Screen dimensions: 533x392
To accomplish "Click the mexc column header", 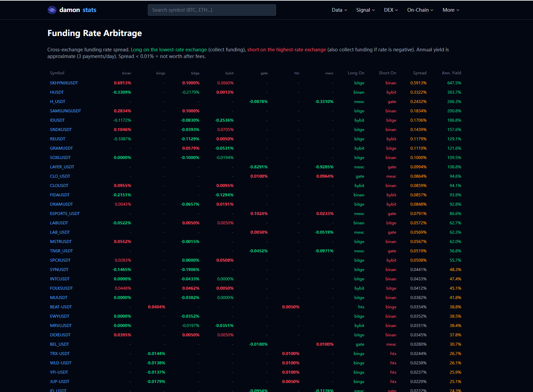I will tap(329, 73).
